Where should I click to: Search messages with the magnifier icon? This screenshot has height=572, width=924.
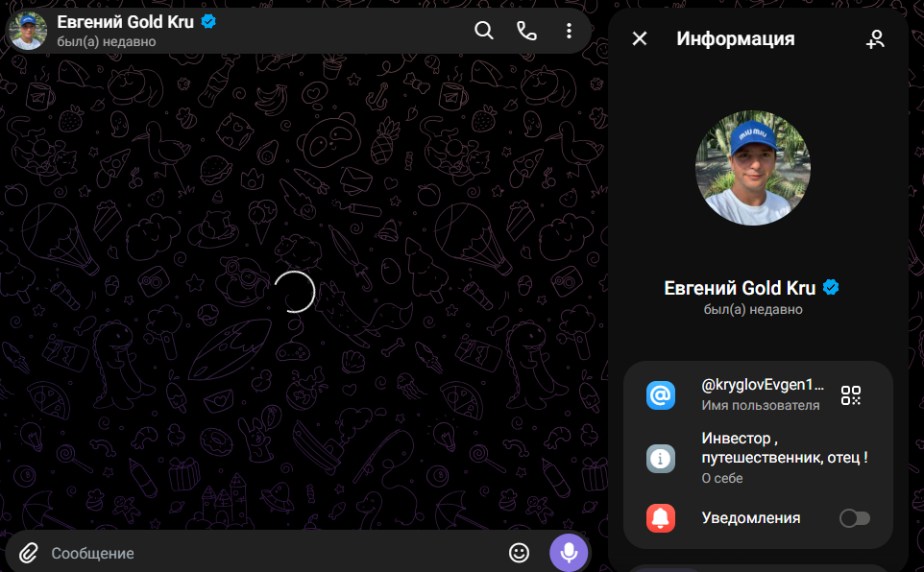pyautogui.click(x=484, y=30)
